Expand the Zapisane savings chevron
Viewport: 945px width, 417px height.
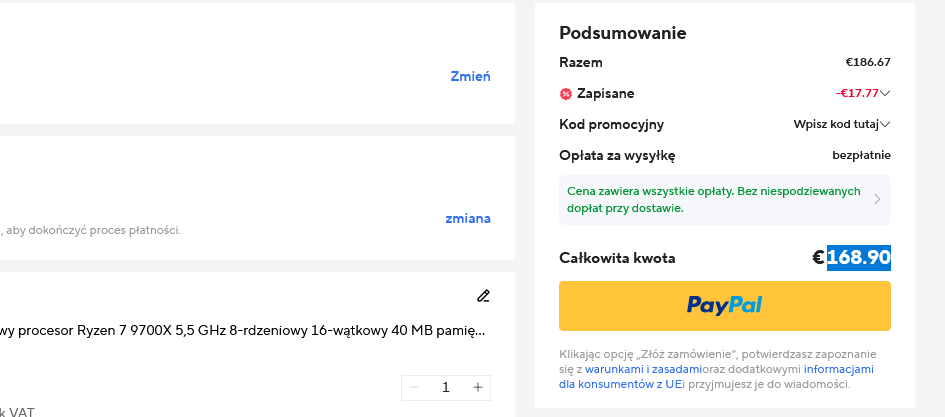[x=885, y=93]
